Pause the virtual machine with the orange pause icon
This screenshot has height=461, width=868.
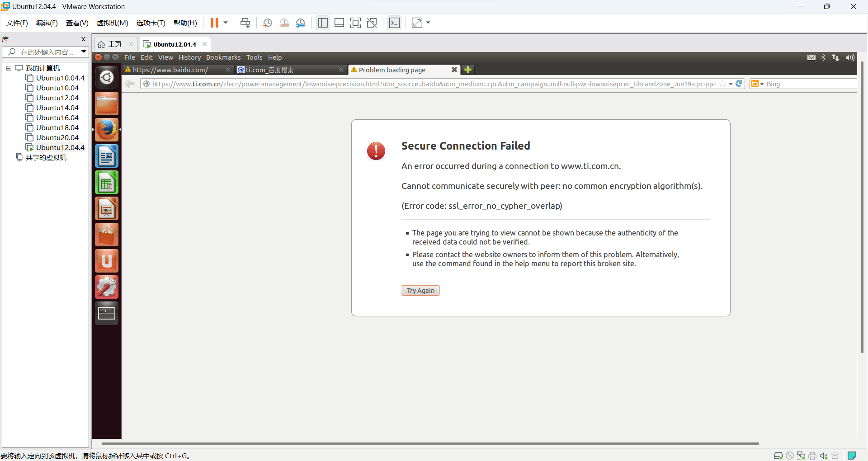coord(214,23)
